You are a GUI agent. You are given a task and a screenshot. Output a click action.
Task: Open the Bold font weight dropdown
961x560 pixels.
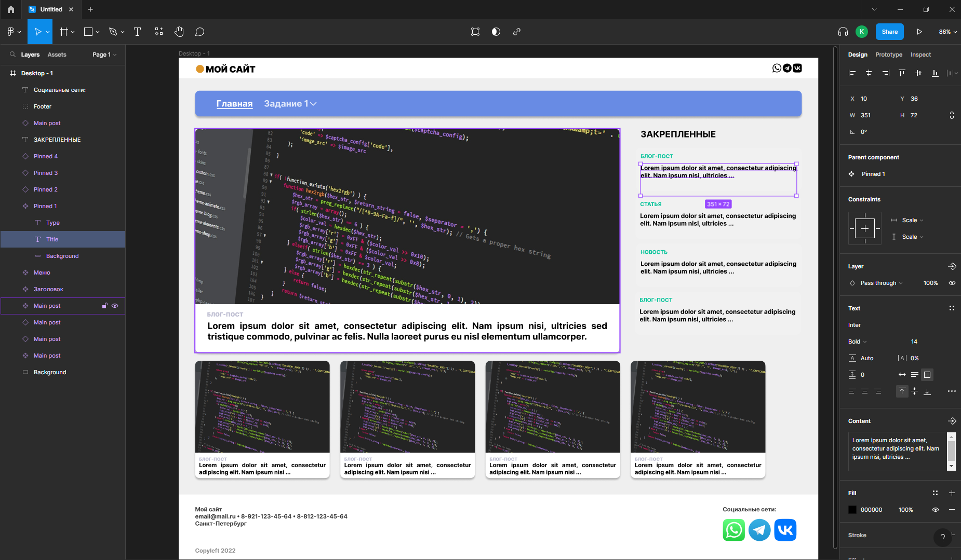point(857,342)
